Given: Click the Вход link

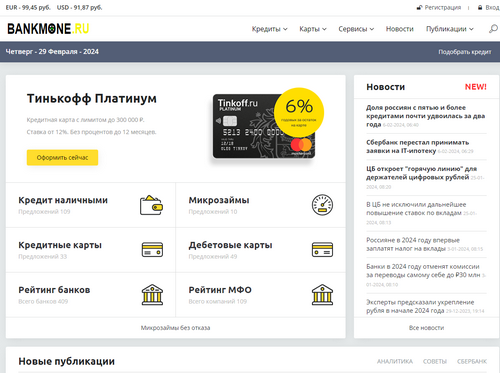Looking at the screenshot, I should coord(492,7).
